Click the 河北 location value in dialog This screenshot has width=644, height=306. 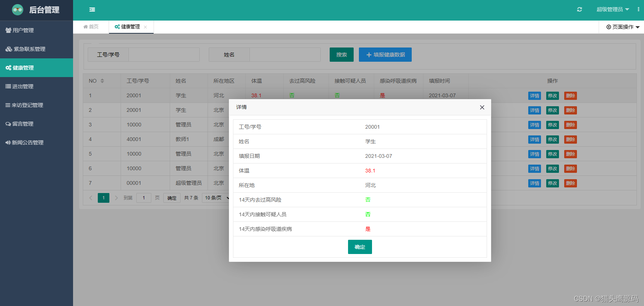click(371, 185)
